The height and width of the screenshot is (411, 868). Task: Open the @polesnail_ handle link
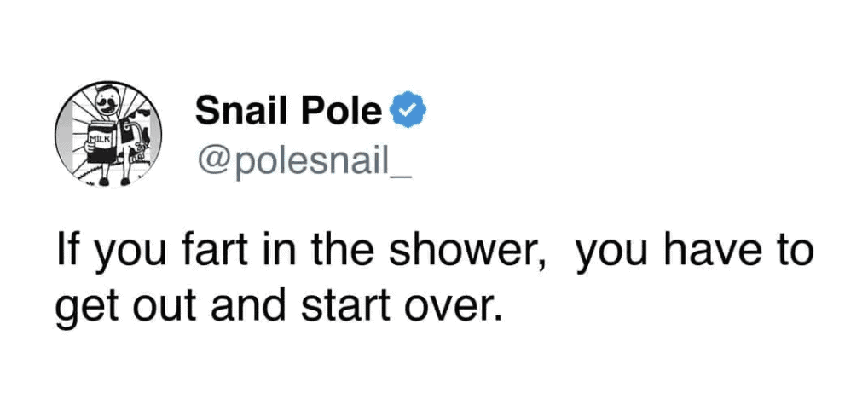(x=304, y=158)
